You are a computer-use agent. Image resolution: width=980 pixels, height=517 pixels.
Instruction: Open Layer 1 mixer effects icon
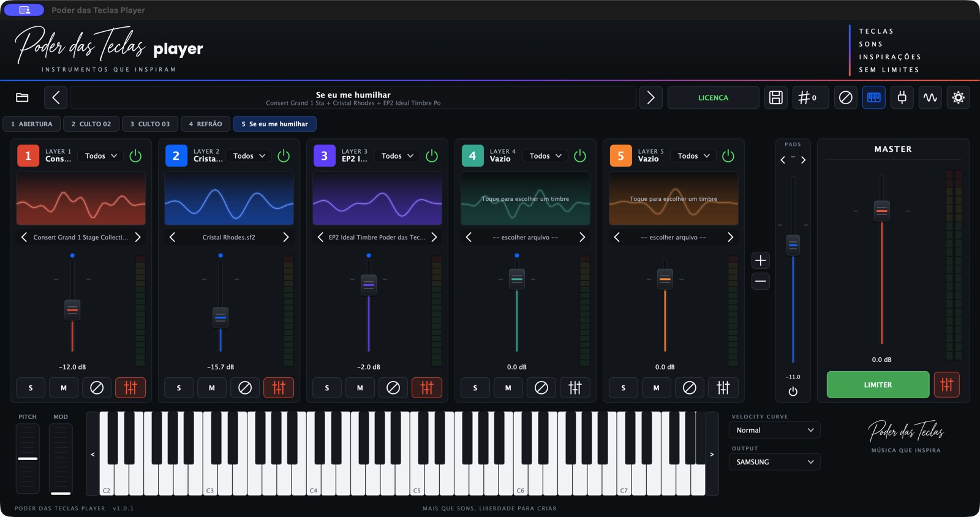(x=130, y=388)
